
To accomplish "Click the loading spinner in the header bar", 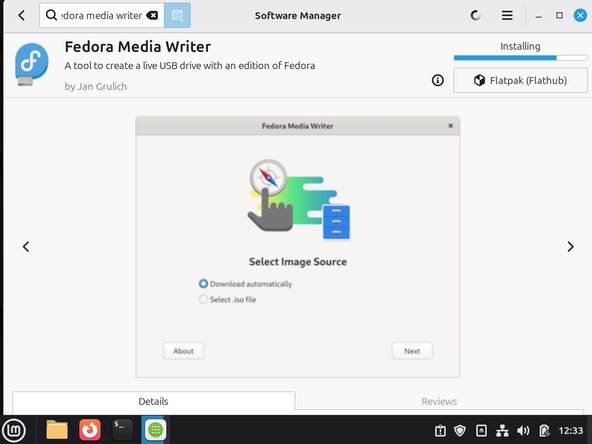I will [x=475, y=15].
